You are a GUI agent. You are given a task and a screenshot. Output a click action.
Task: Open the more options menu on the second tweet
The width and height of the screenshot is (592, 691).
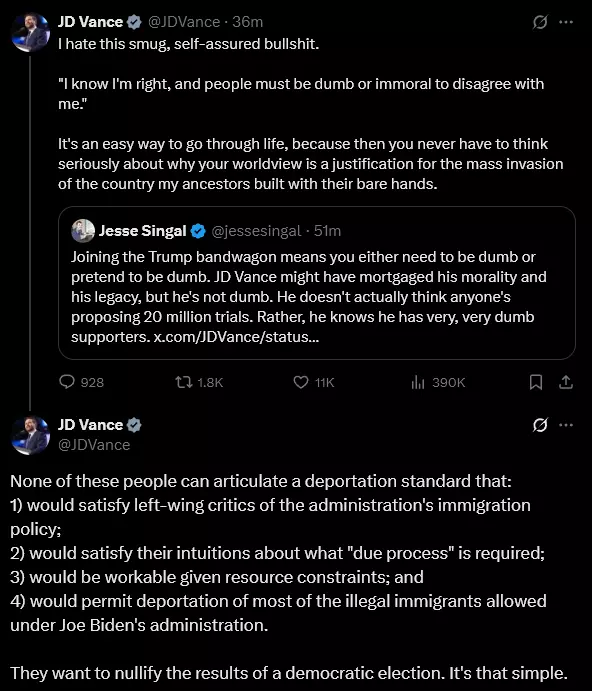tap(566, 425)
